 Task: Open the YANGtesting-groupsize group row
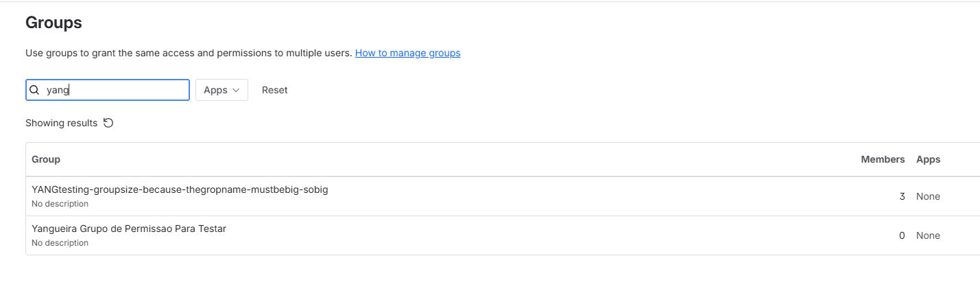180,189
